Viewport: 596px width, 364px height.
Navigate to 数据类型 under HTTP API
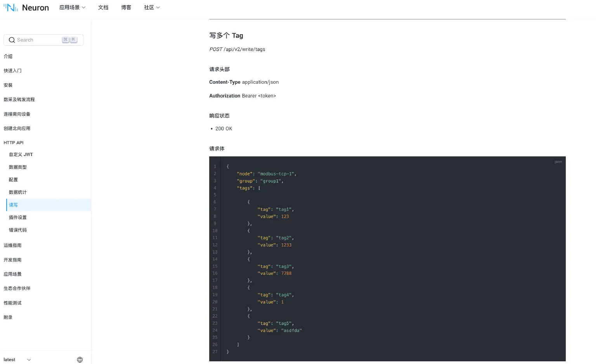pos(17,167)
